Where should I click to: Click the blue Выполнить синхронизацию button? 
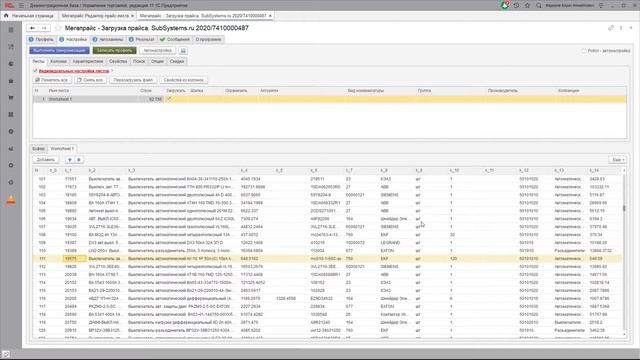click(x=59, y=50)
